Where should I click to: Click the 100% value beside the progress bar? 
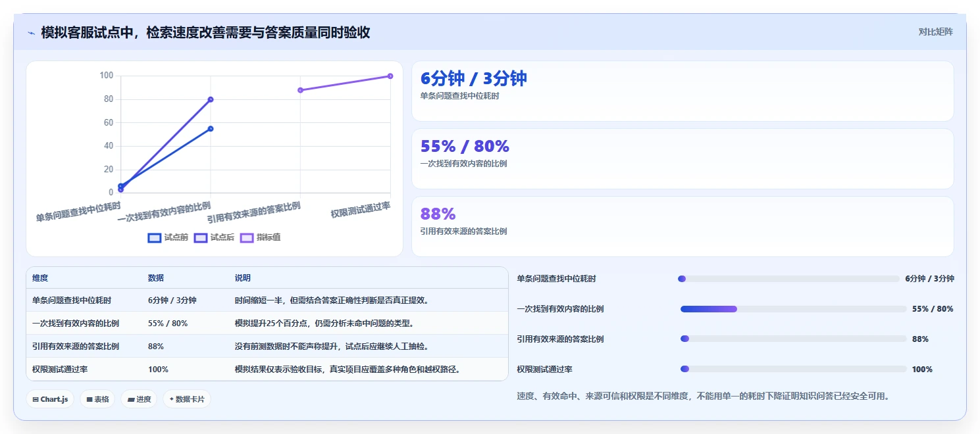(922, 370)
